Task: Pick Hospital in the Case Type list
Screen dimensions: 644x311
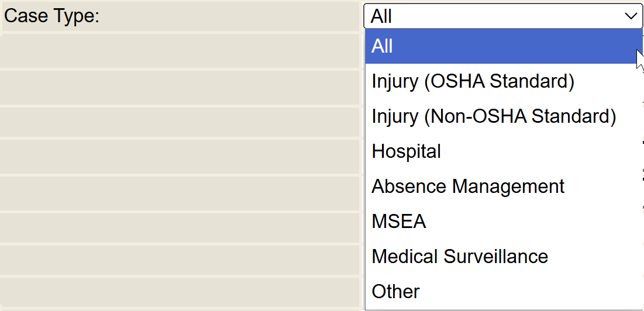Action: click(x=407, y=151)
